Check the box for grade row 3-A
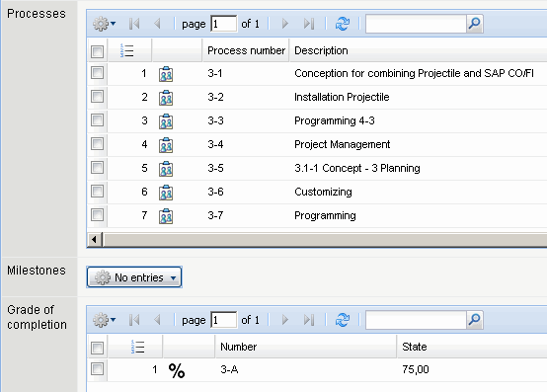 click(x=97, y=369)
